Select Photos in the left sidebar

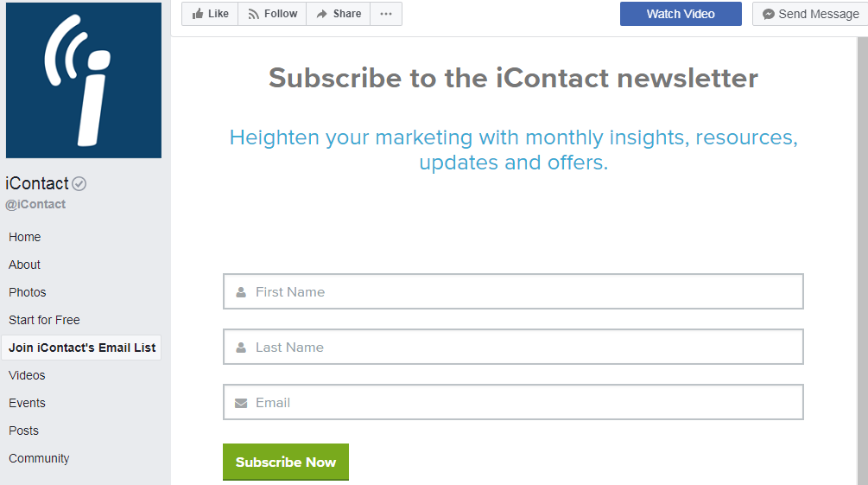pyautogui.click(x=28, y=292)
